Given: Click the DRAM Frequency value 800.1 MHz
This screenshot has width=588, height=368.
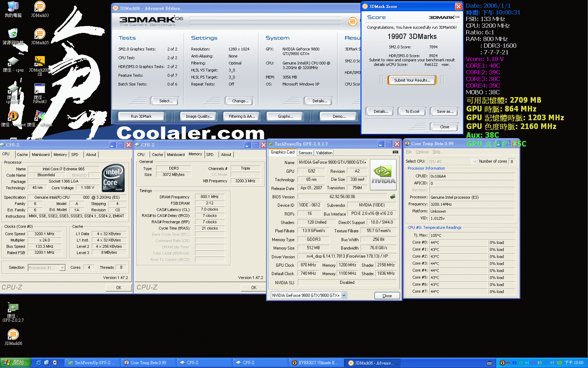Looking at the screenshot, I should pos(209,197).
